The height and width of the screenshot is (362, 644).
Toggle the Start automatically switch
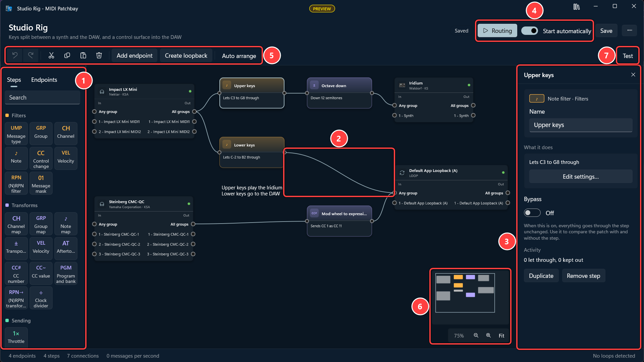[530, 31]
